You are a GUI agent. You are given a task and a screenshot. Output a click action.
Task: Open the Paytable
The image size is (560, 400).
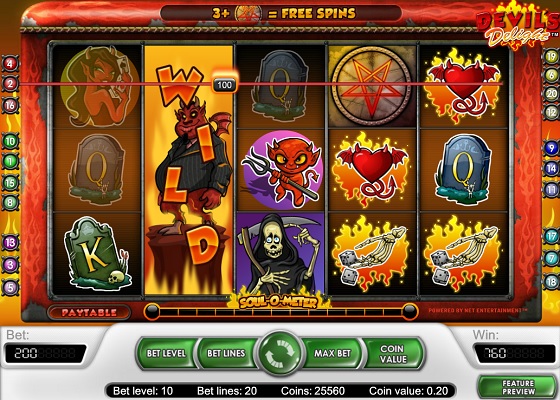point(89,312)
